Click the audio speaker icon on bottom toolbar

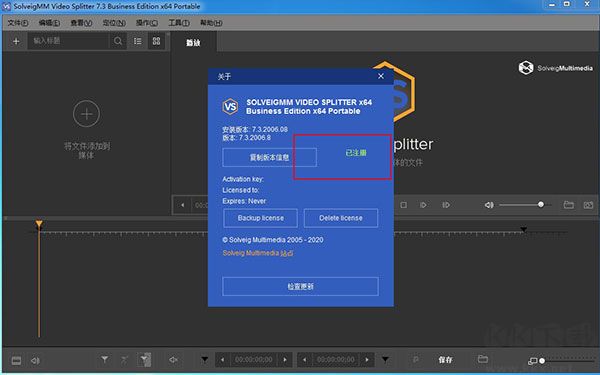(x=35, y=360)
